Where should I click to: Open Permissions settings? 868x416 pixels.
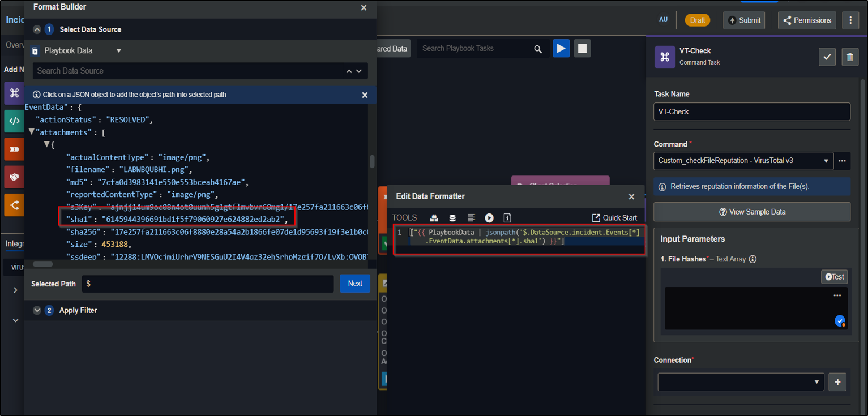pyautogui.click(x=807, y=20)
